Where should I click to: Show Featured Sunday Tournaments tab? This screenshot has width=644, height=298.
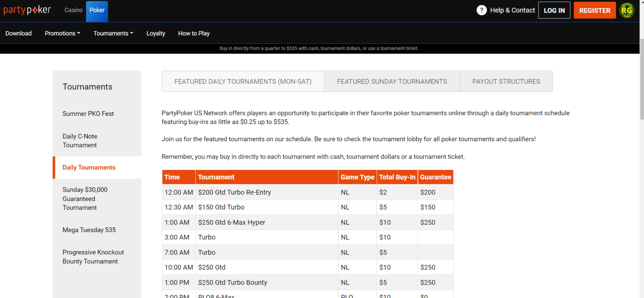pos(392,81)
